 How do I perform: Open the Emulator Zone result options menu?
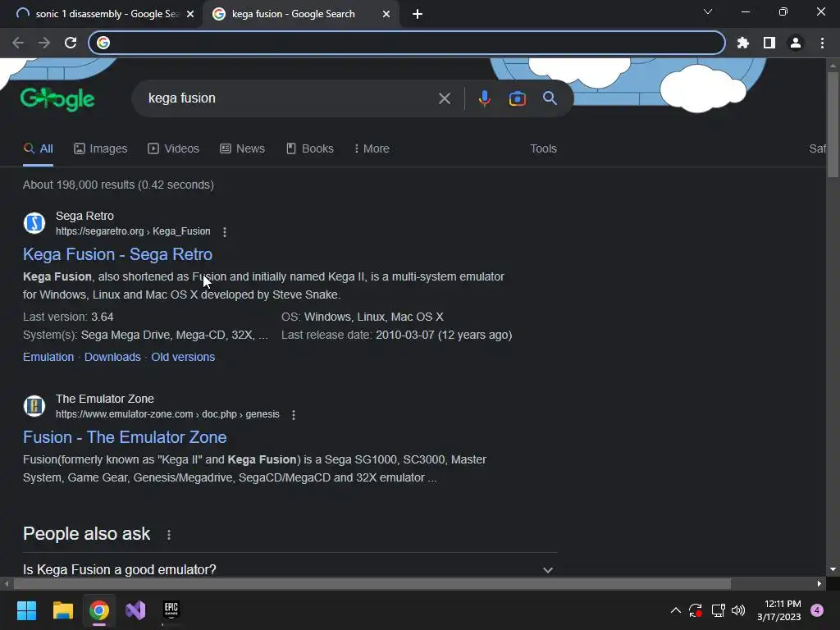(x=293, y=414)
